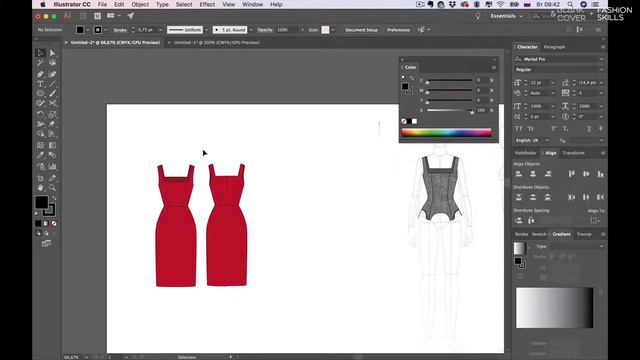Toggle Small Caps in Character panel
Screen dimensions: 640x360
click(x=531, y=129)
